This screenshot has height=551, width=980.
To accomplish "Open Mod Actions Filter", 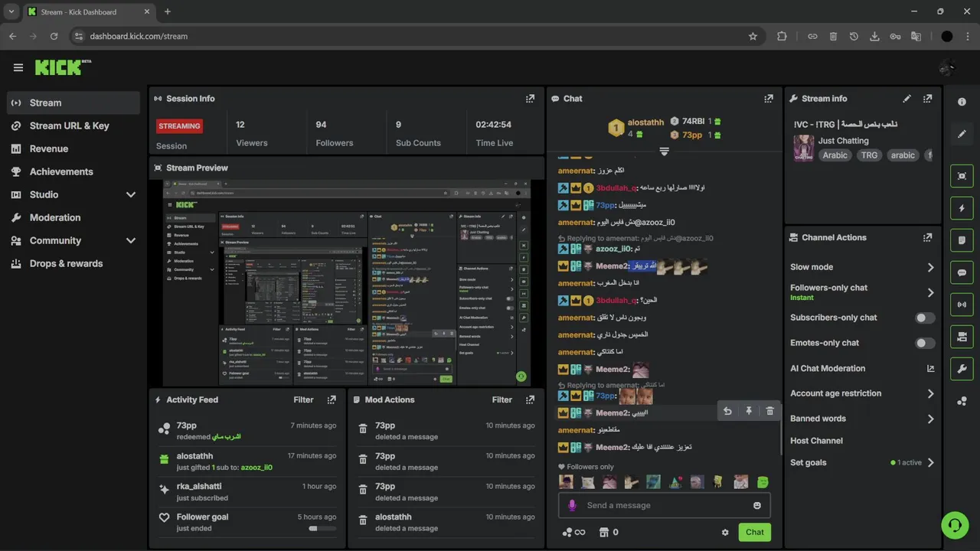I will tap(502, 399).
